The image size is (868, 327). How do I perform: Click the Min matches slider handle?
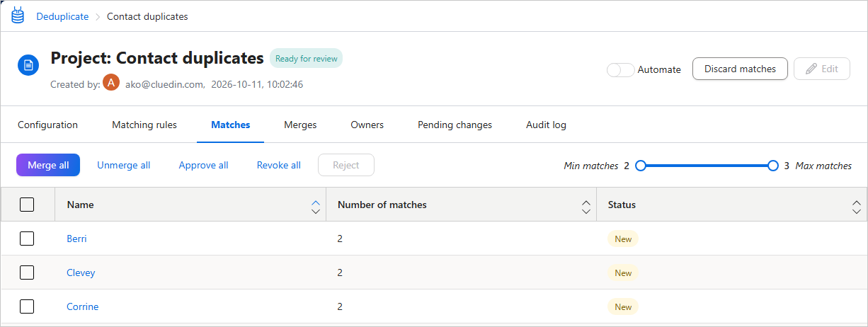click(x=641, y=166)
